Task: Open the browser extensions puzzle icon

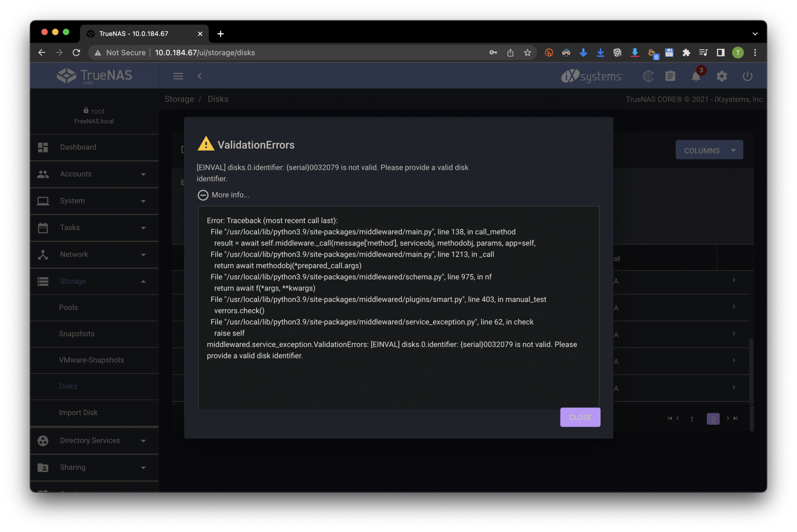Action: 686,53
